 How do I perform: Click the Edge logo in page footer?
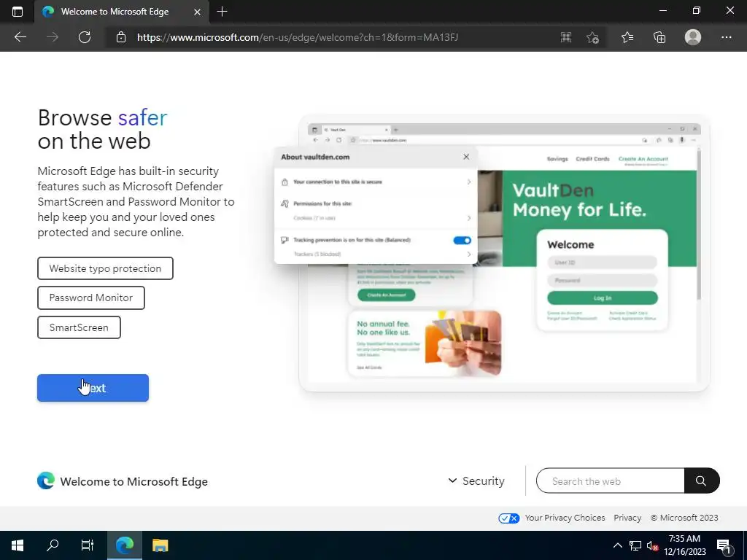pyautogui.click(x=46, y=481)
